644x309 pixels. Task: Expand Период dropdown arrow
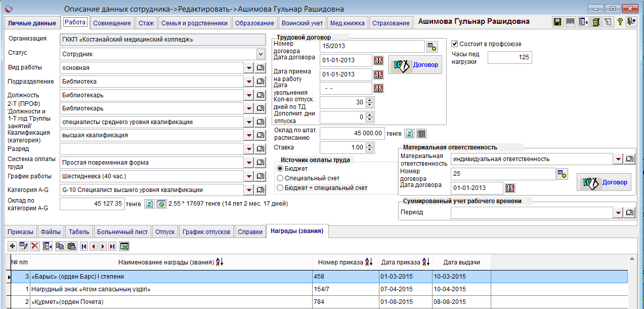pyautogui.click(x=618, y=213)
